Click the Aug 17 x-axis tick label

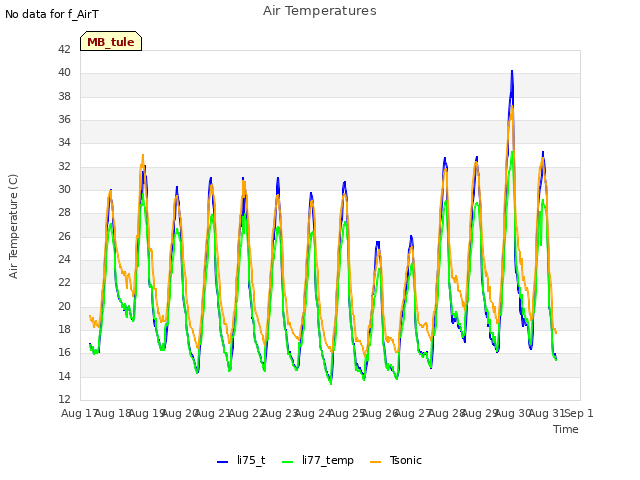(x=79, y=413)
